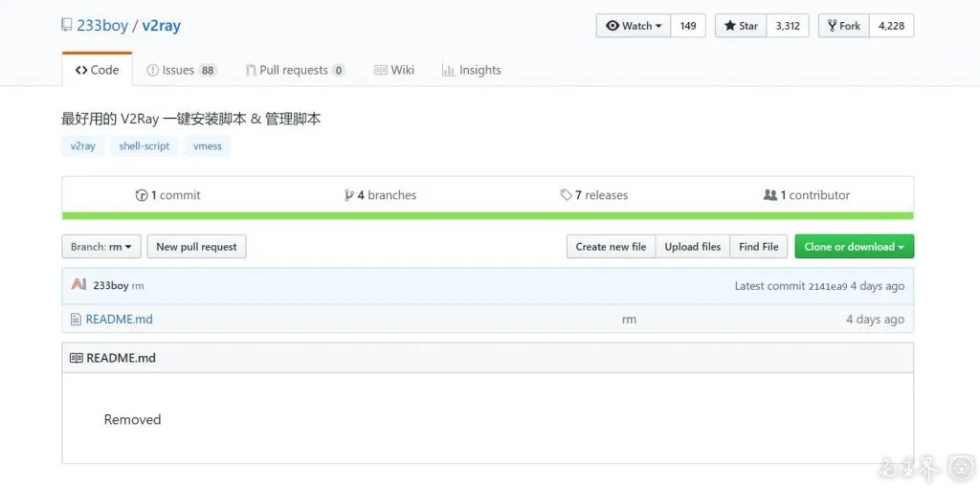Open the rm commit message in README.md row
The image size is (980, 488).
tap(629, 320)
